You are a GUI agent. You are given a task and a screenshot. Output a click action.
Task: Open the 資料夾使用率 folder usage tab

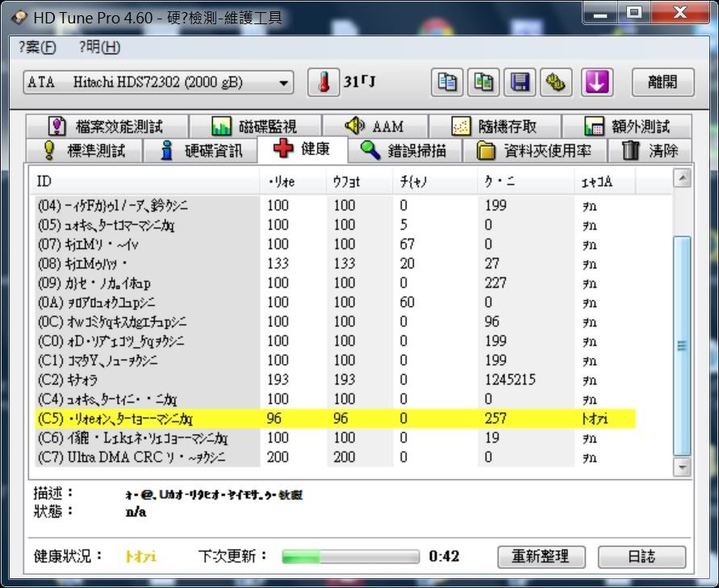click(535, 150)
